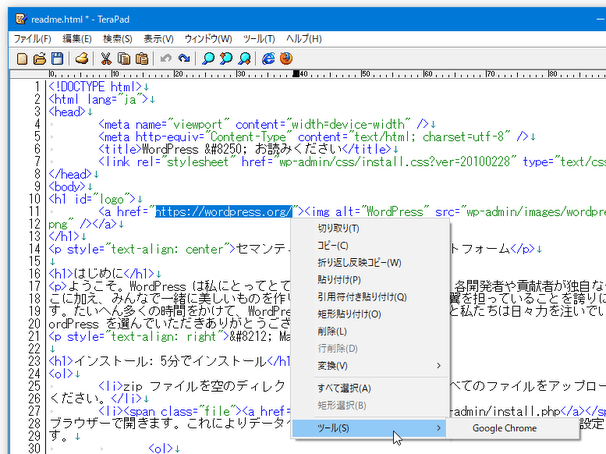This screenshot has width=606, height=454.
Task: Open the ツール(T) menu in menu bar
Action: tap(259, 39)
